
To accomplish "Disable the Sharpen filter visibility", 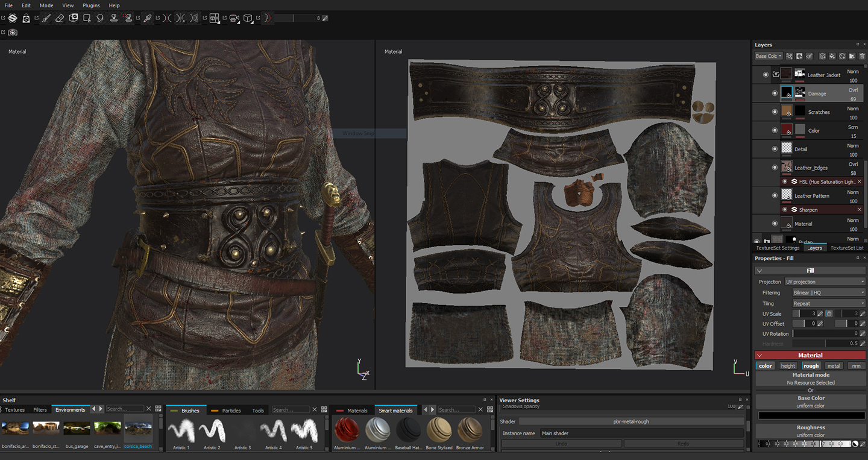I will (785, 209).
